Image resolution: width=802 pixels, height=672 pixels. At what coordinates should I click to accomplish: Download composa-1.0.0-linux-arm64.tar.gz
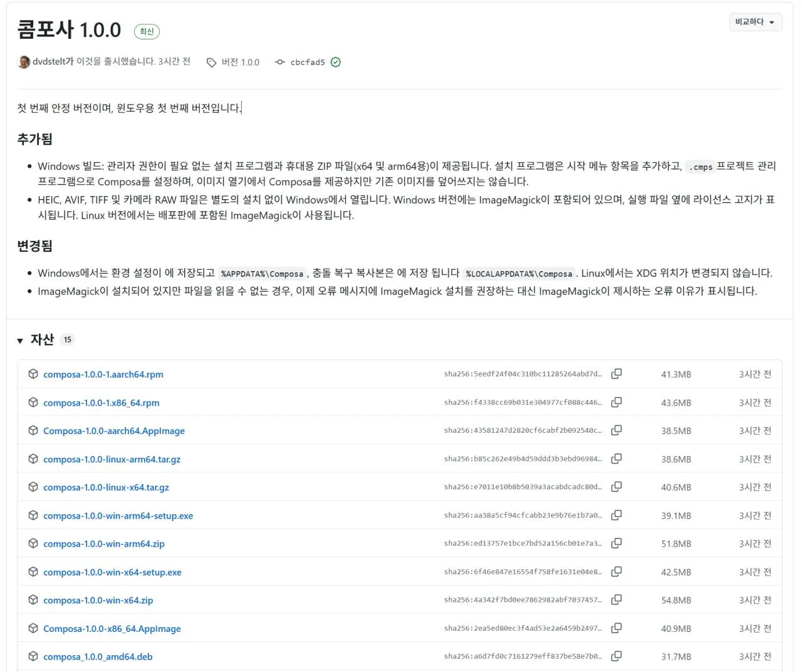(x=112, y=459)
